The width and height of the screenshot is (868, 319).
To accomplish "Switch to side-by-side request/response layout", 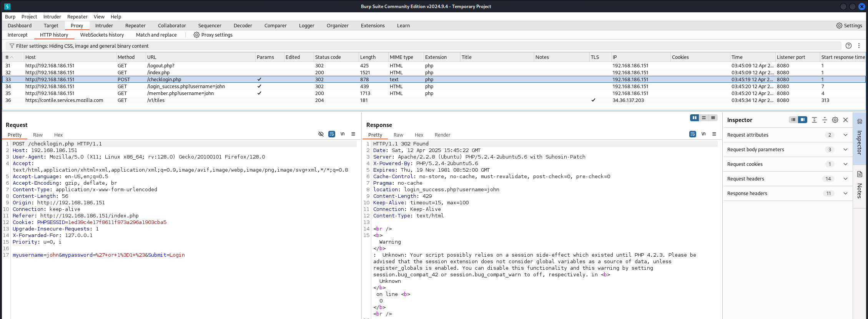I will [x=694, y=118].
